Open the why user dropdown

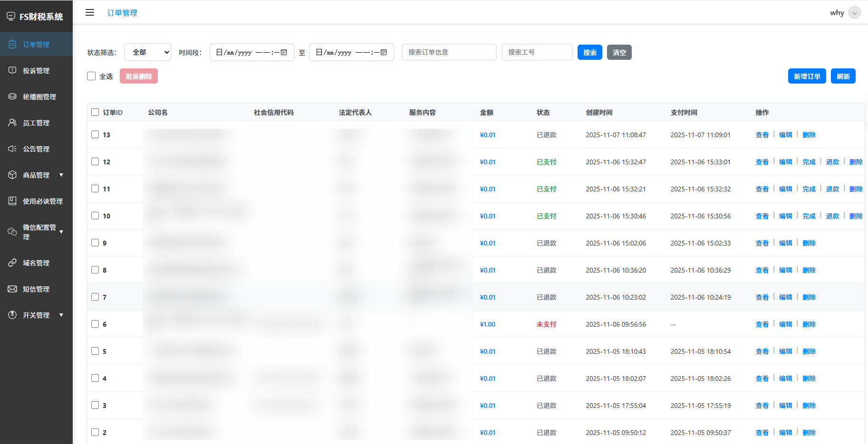(x=854, y=13)
